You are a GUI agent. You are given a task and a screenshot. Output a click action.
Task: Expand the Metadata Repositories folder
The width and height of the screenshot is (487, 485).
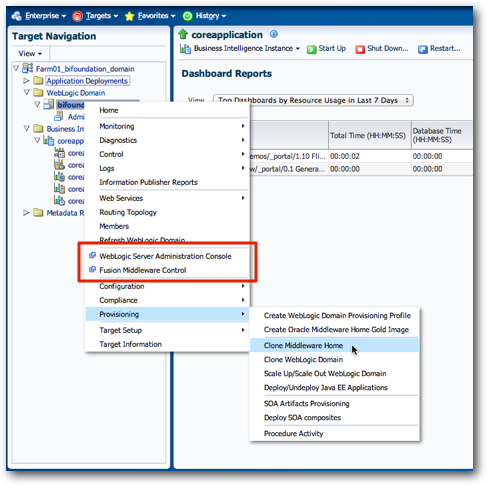pos(26,212)
